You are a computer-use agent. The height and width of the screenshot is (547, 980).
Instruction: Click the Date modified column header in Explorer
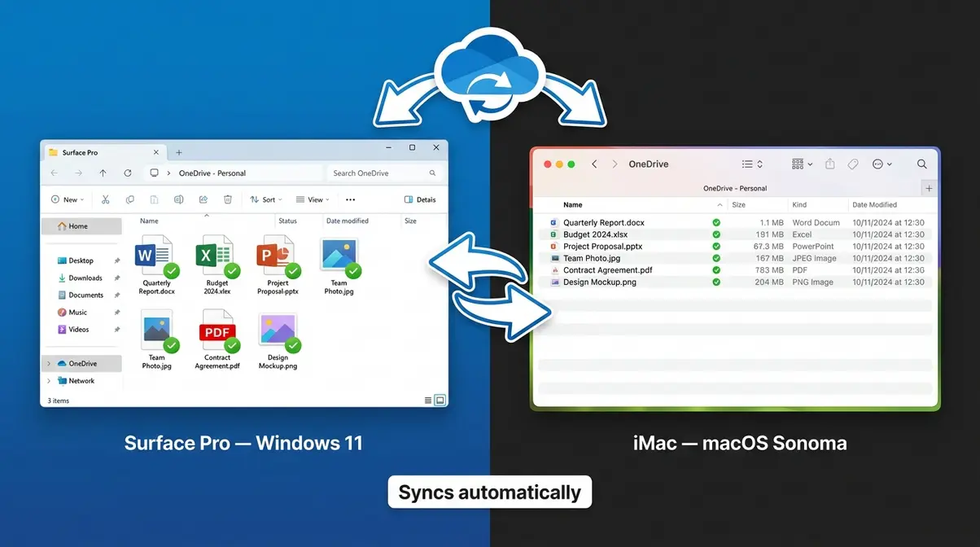348,221
